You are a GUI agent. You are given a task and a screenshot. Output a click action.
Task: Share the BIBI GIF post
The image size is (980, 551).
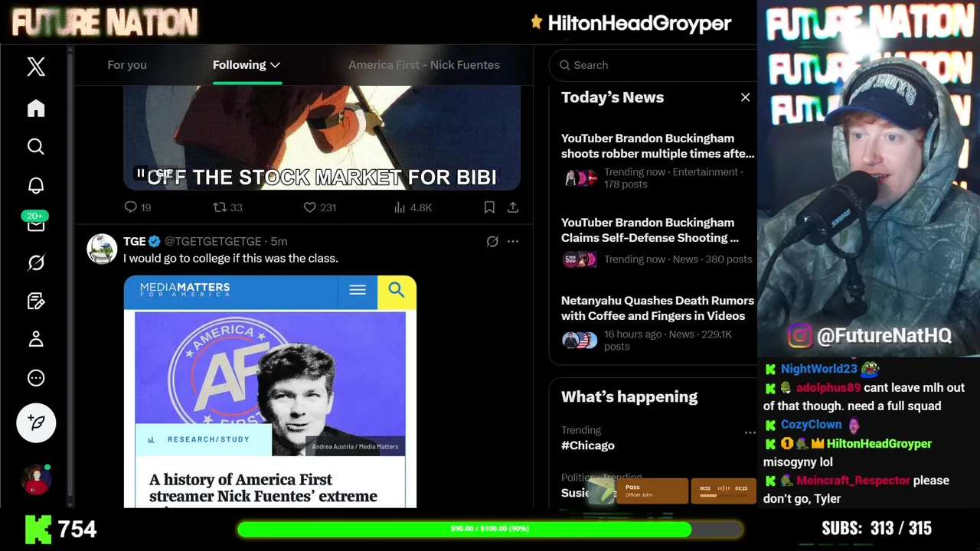point(513,207)
